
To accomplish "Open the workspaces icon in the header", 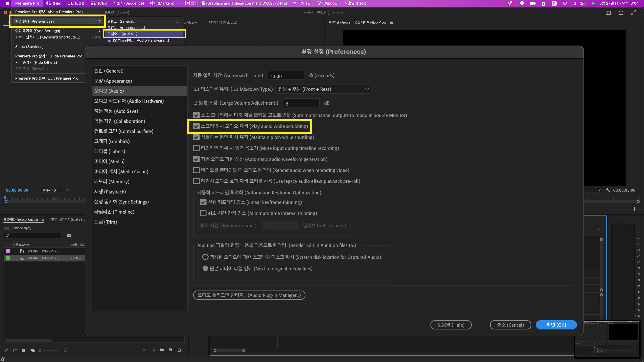I will pyautogui.click(x=608, y=13).
